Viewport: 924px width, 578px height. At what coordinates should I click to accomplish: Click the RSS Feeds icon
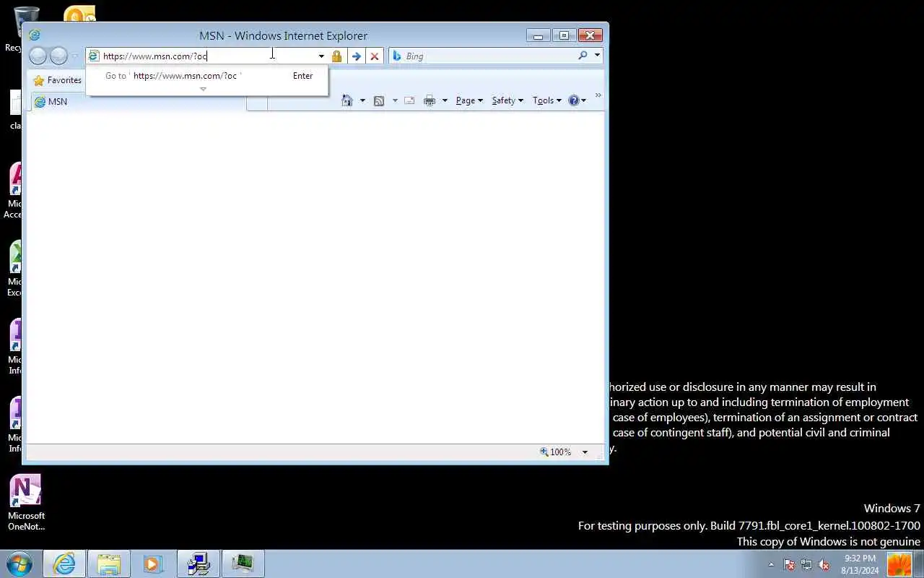[x=379, y=100]
